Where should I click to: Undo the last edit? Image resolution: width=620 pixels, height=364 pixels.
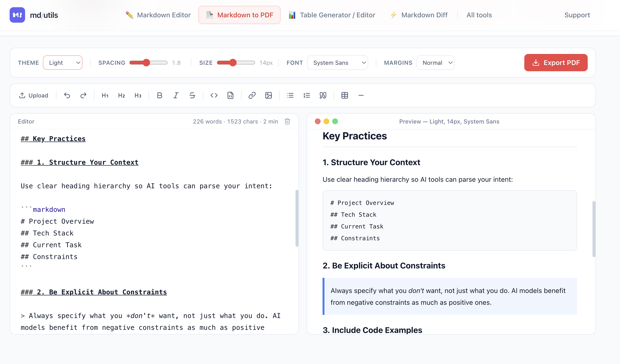[67, 95]
